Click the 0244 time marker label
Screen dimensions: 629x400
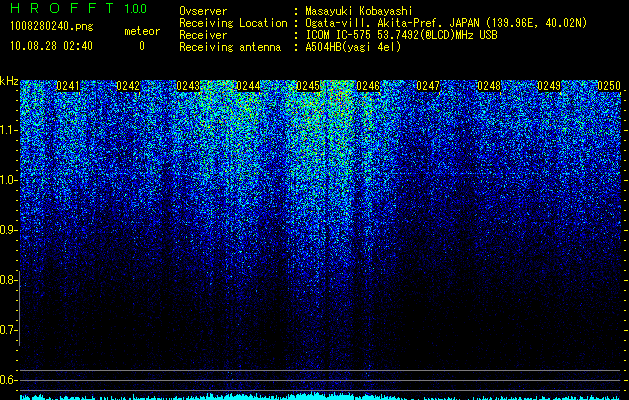[x=248, y=86]
